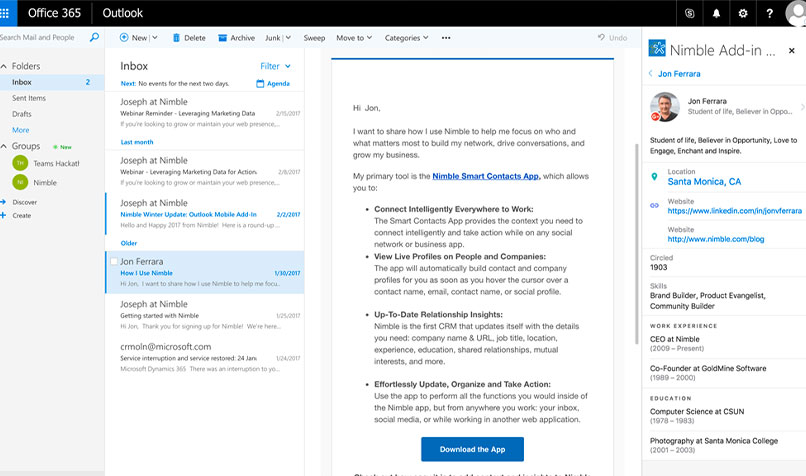Image resolution: width=806 pixels, height=476 pixels.
Task: Click the Nimble Add-in logo icon
Action: click(x=657, y=49)
